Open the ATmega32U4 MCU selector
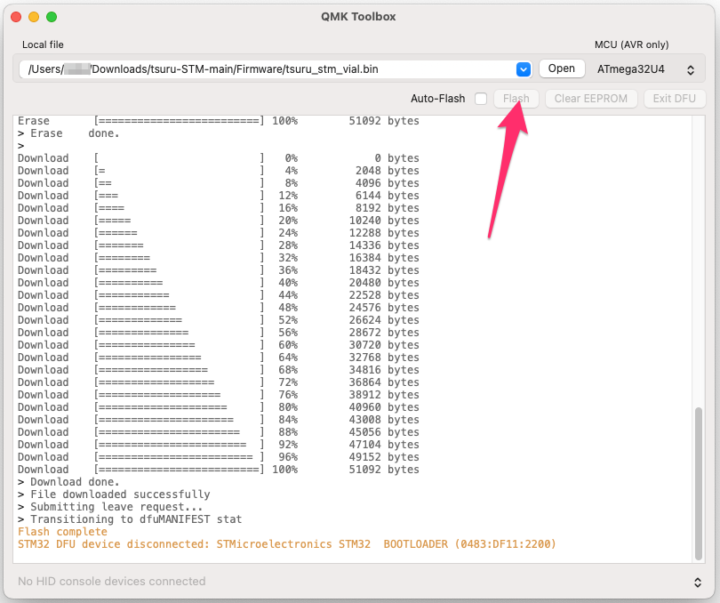 point(644,69)
